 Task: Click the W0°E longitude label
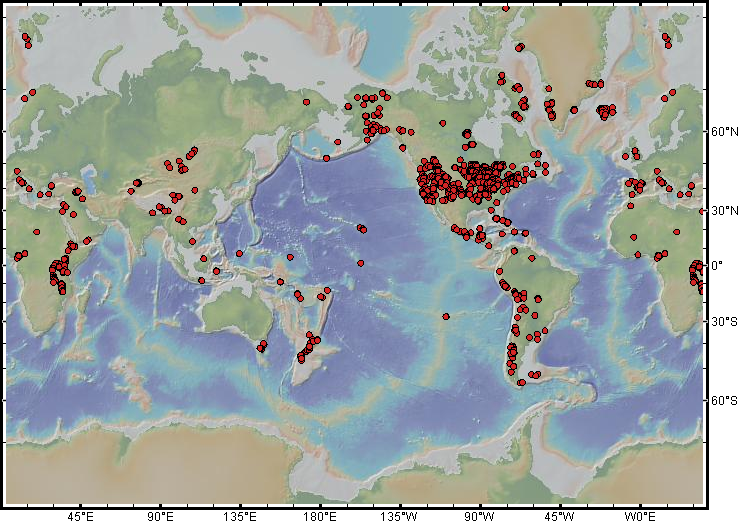[x=639, y=517]
